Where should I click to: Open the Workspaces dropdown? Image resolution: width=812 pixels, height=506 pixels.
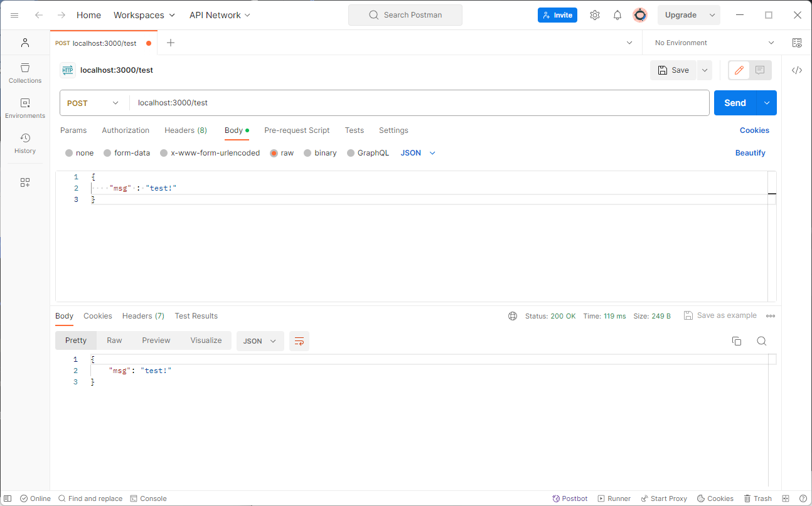pyautogui.click(x=144, y=15)
